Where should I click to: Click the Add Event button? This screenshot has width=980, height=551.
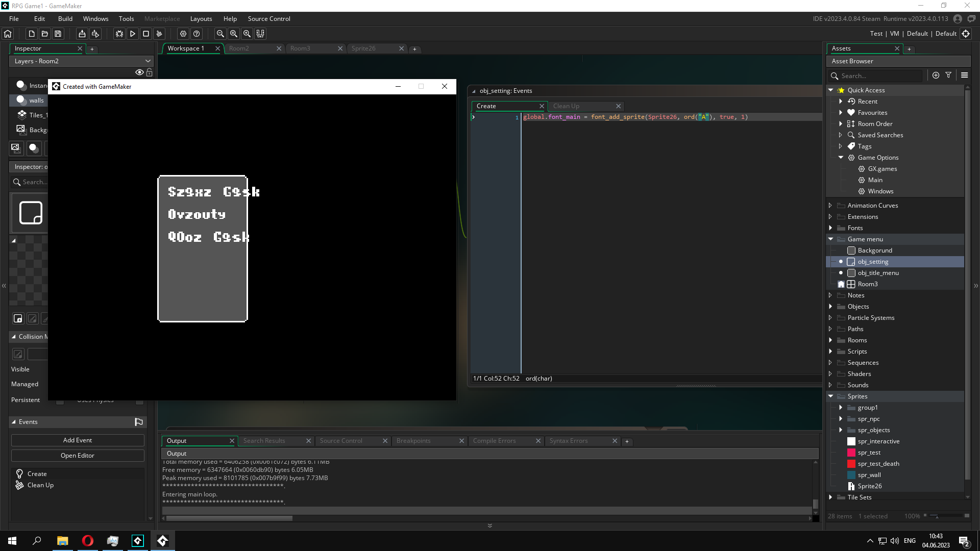tap(78, 440)
